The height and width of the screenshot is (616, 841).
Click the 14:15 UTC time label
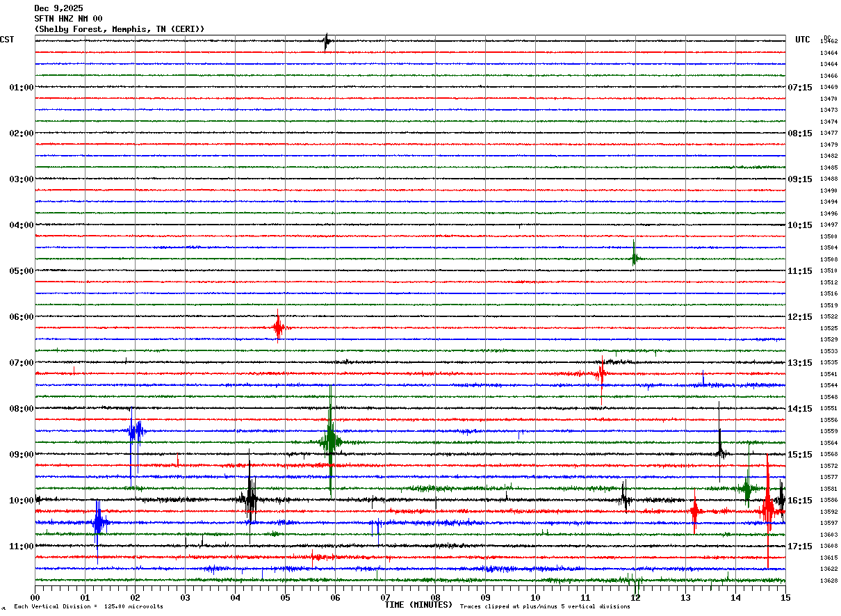799,409
